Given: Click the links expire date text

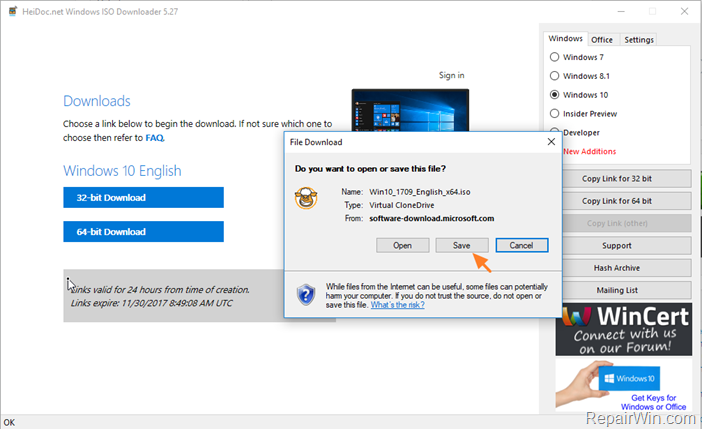Looking at the screenshot, I should tap(151, 303).
